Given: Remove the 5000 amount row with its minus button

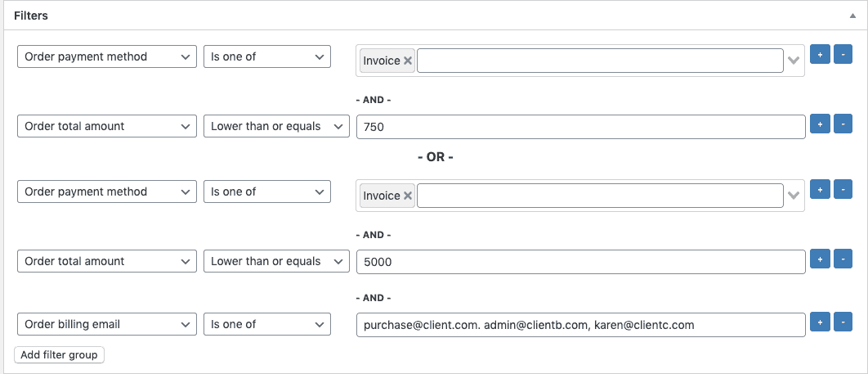Looking at the screenshot, I should coord(843,259).
